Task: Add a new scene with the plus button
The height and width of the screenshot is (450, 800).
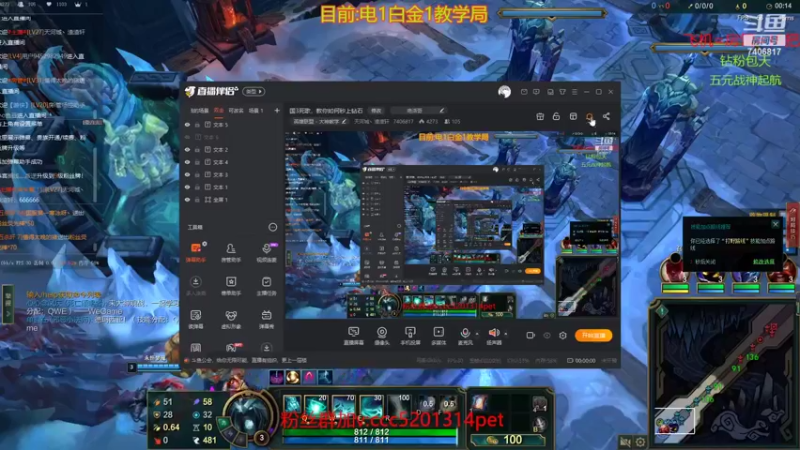Action: [277, 111]
